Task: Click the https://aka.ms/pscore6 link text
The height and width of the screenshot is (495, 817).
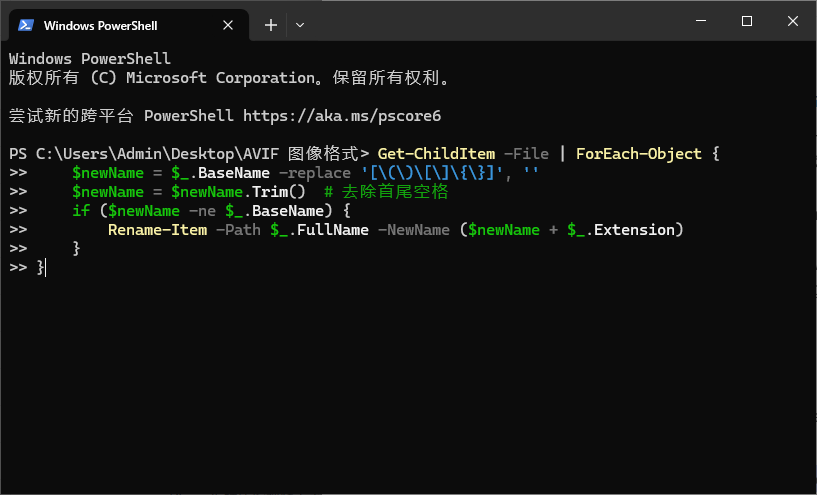Action: (x=342, y=116)
